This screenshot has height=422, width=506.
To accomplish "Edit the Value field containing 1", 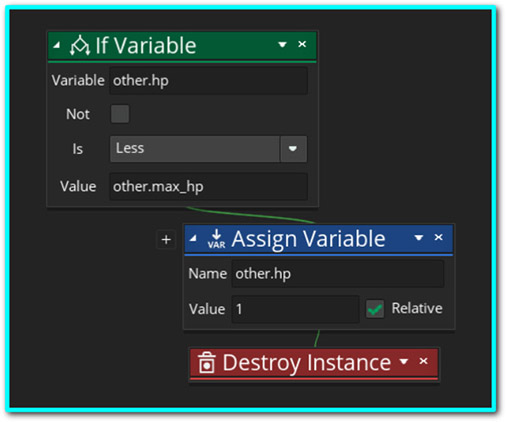I will coord(295,309).
